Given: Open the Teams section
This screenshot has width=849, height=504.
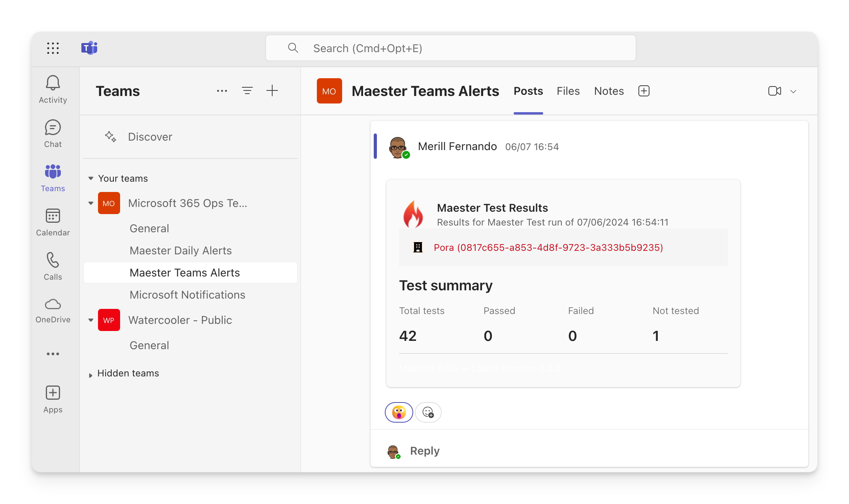Looking at the screenshot, I should pos(53,177).
